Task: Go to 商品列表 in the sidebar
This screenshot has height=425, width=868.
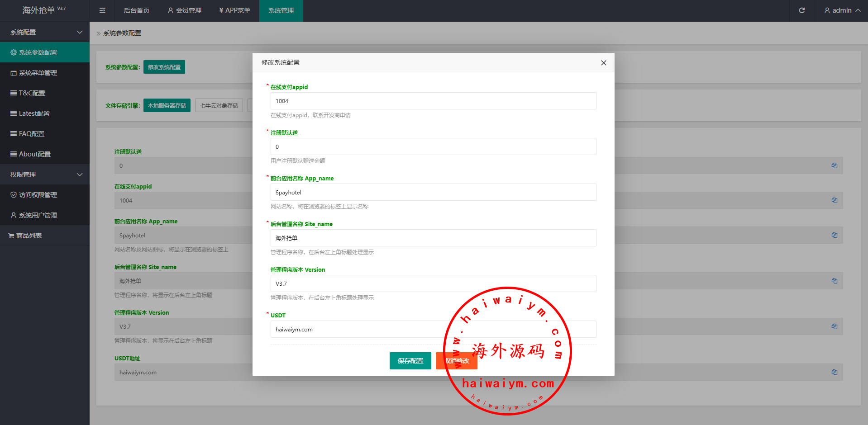Action: tap(29, 236)
